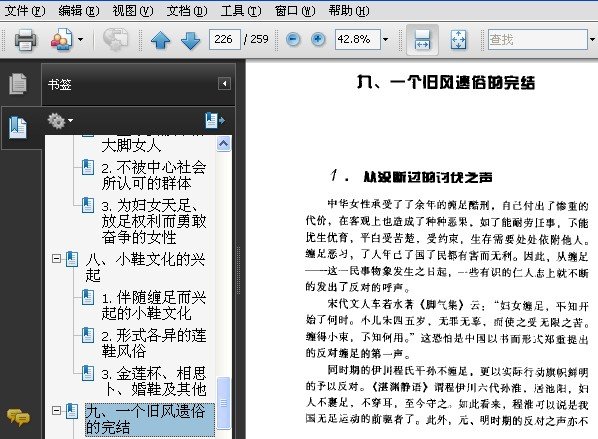
Task: Click the 查找 search box
Action: (x=537, y=39)
